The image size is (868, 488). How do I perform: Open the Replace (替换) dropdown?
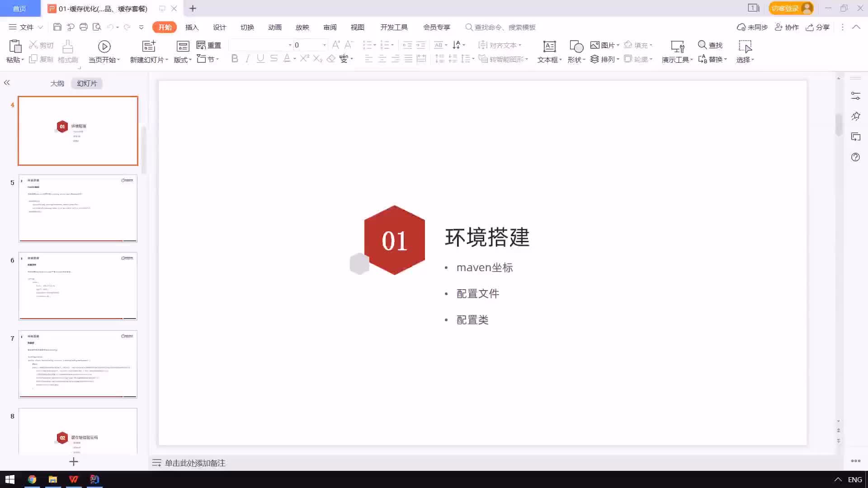tap(712, 59)
